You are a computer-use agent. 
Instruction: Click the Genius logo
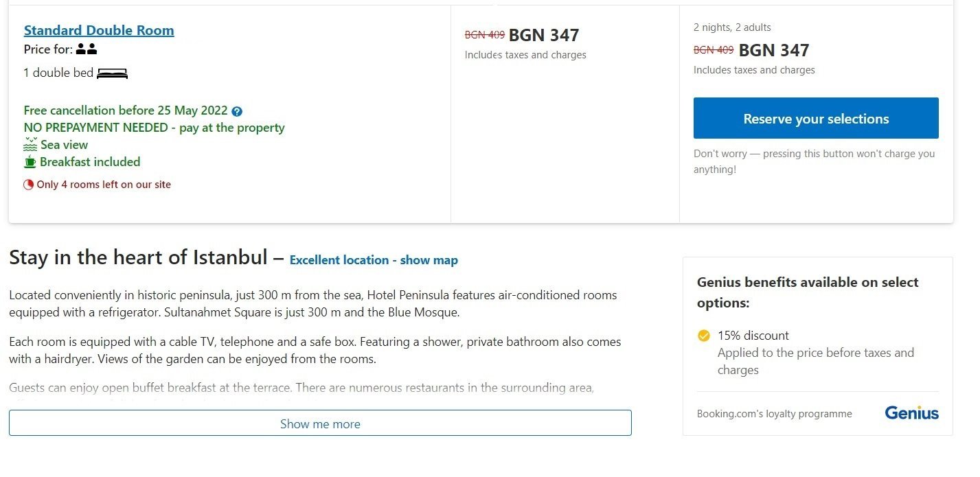tap(911, 413)
